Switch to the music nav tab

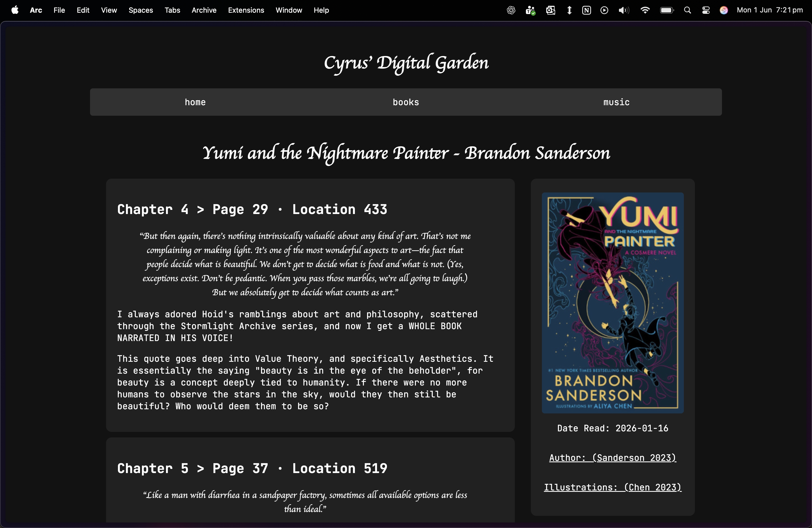[x=616, y=102]
